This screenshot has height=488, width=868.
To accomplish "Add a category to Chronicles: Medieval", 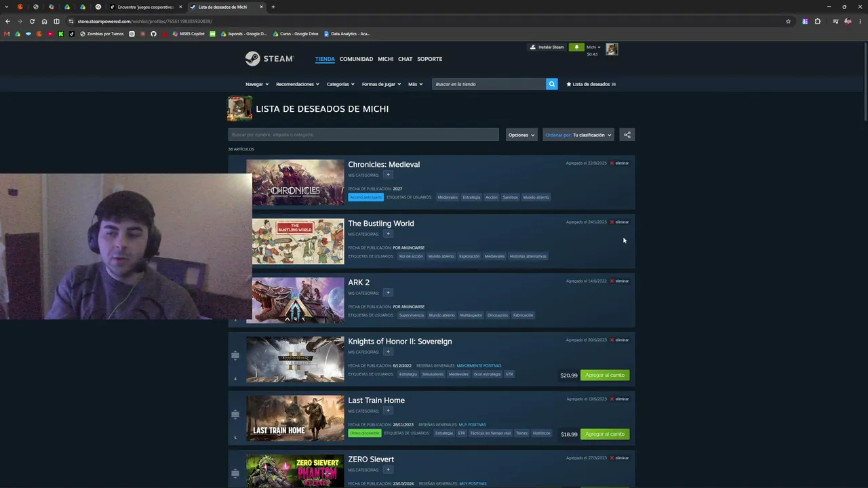I will (388, 175).
